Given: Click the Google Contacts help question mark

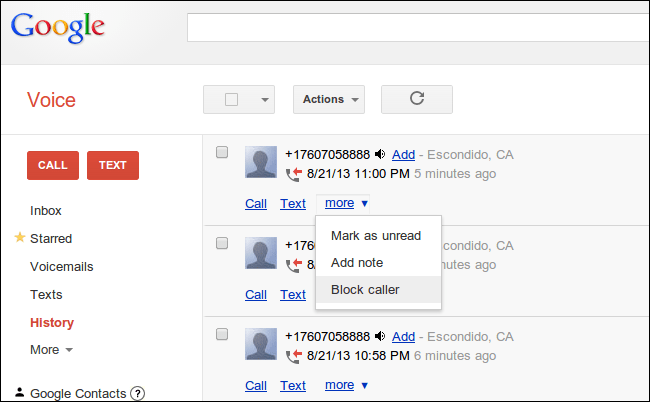Looking at the screenshot, I should [138, 393].
